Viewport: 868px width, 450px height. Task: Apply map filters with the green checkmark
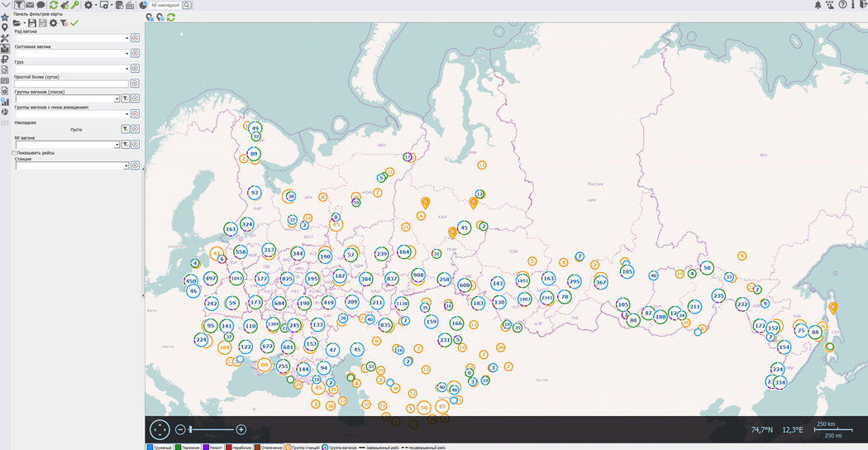tap(74, 23)
